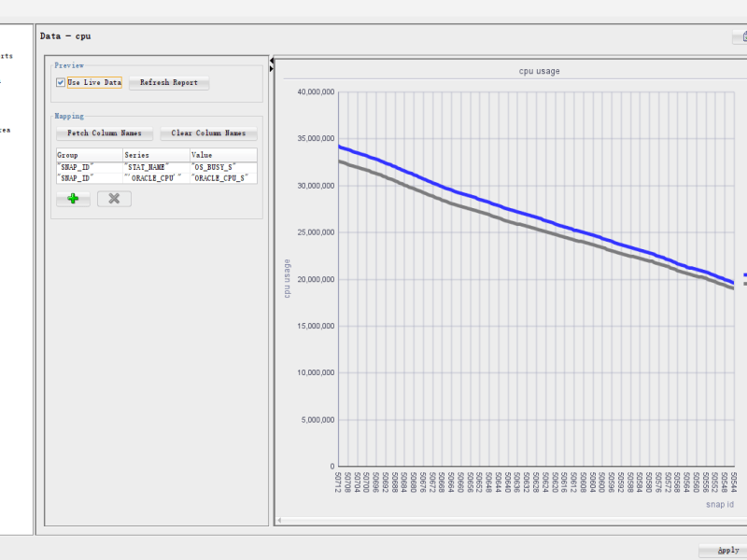The height and width of the screenshot is (560, 747).
Task: Click Fetch Column Names
Action: coord(104,133)
